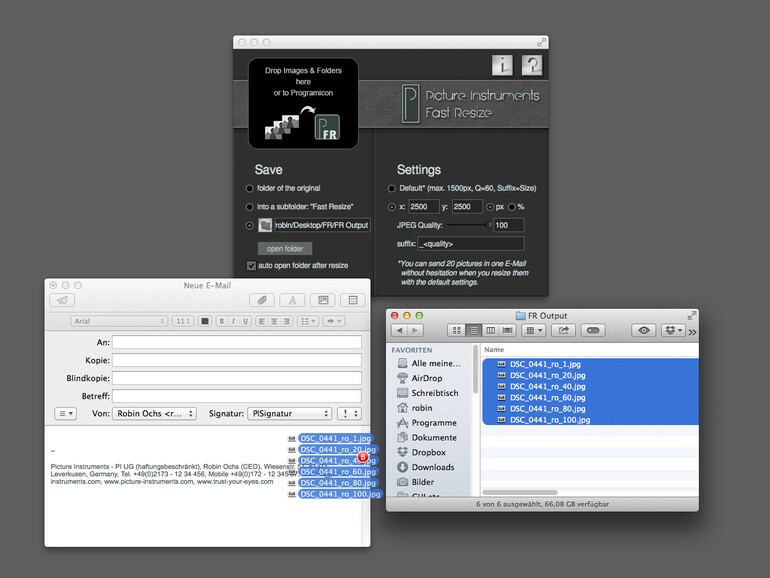
Task: Open the Signatur dropdown in Mail
Action: [x=289, y=413]
